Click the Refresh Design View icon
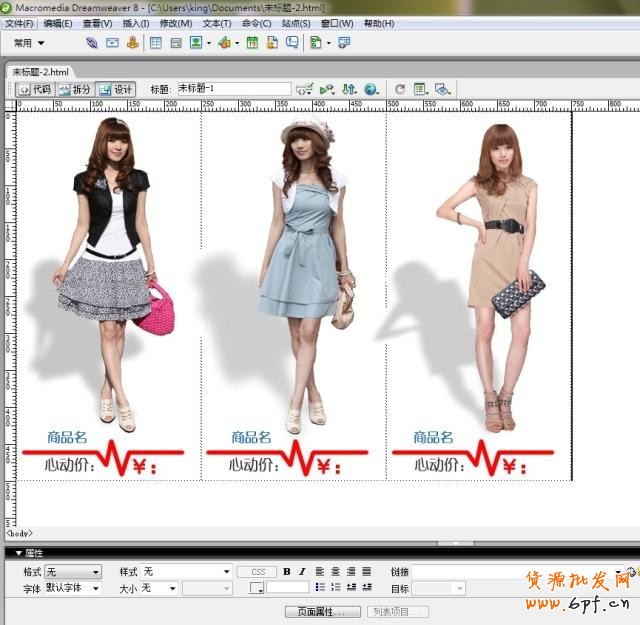Screen dimensions: 640x625 tap(400, 89)
